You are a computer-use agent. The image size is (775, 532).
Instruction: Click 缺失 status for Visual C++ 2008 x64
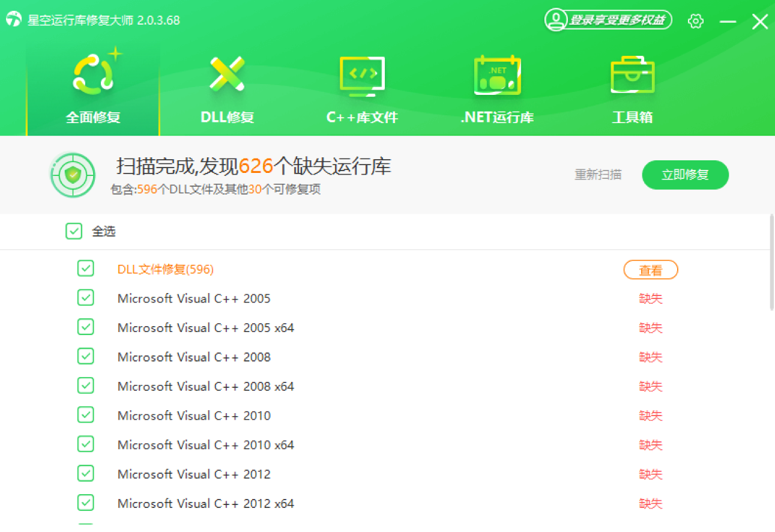[x=651, y=387]
